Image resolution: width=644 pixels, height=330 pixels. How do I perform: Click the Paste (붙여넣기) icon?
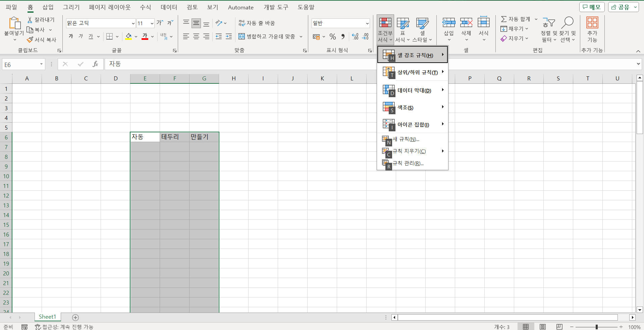pos(14,23)
